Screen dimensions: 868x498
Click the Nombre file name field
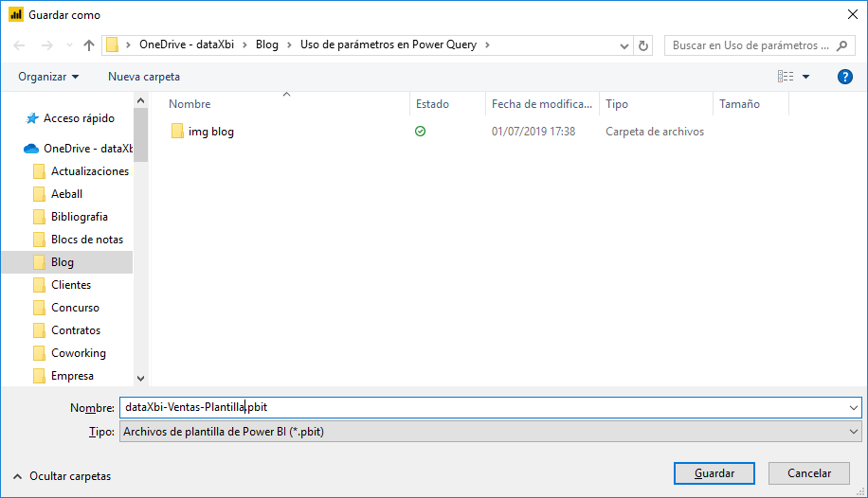click(483, 407)
